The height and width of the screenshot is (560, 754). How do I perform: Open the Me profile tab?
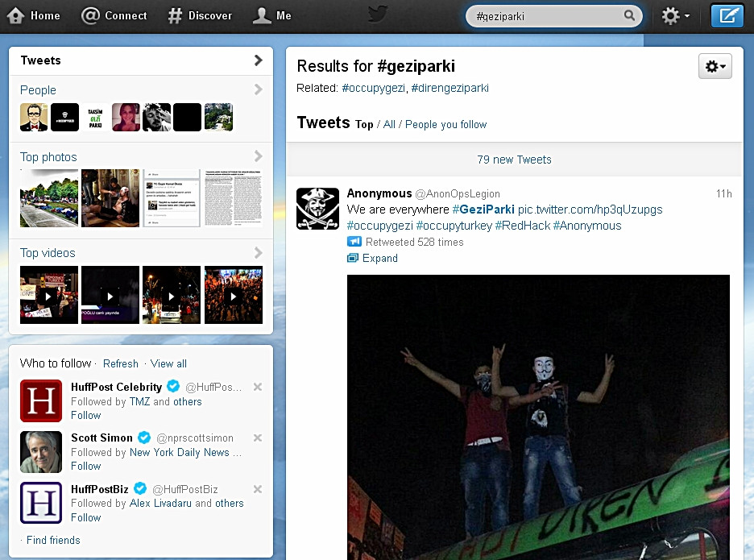click(x=272, y=16)
